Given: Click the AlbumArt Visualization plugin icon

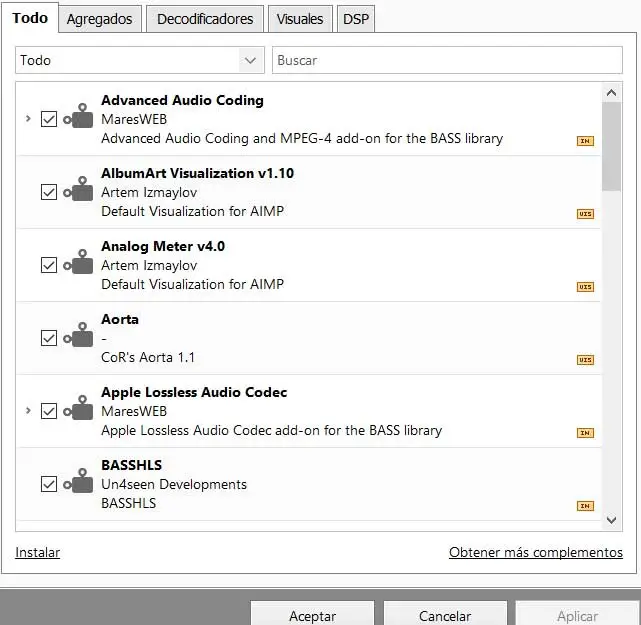Looking at the screenshot, I should (78, 189).
